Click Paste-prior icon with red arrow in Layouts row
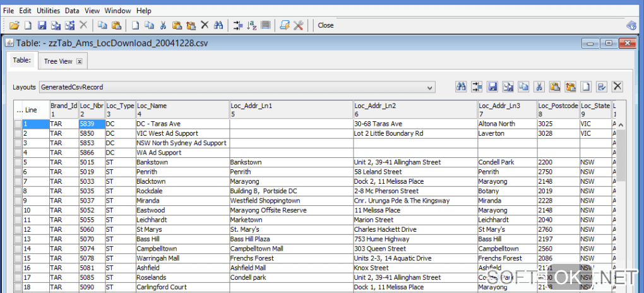 571,87
